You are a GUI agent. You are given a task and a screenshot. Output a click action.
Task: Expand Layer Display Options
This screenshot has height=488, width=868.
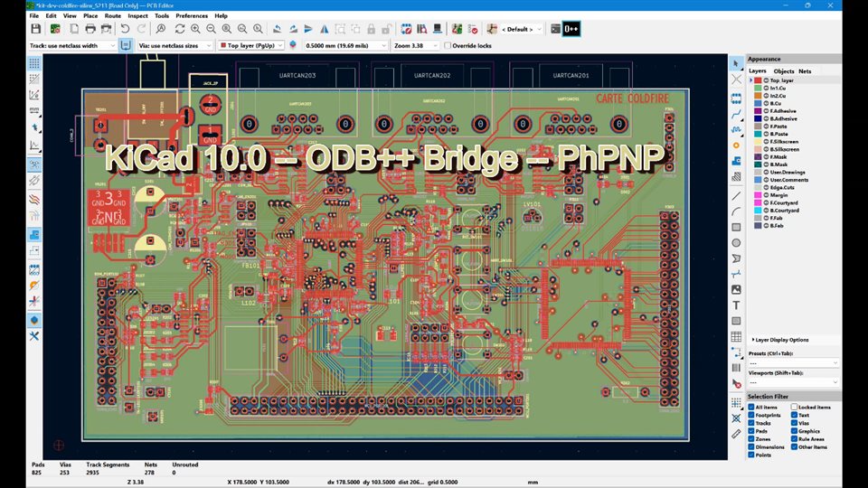click(x=780, y=340)
